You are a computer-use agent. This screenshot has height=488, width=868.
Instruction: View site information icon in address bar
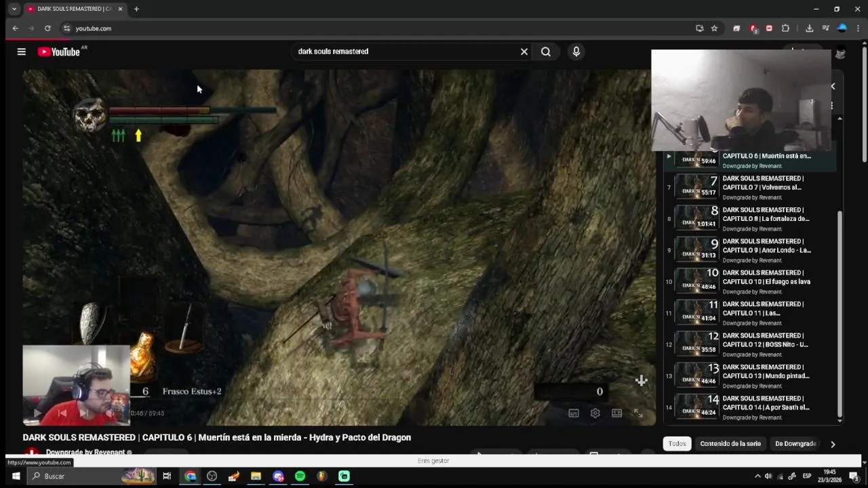(66, 28)
